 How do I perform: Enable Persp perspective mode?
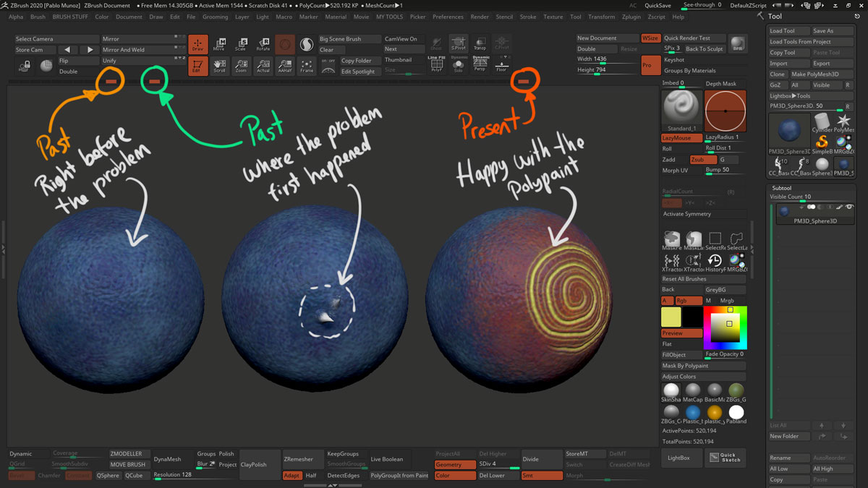(x=480, y=64)
